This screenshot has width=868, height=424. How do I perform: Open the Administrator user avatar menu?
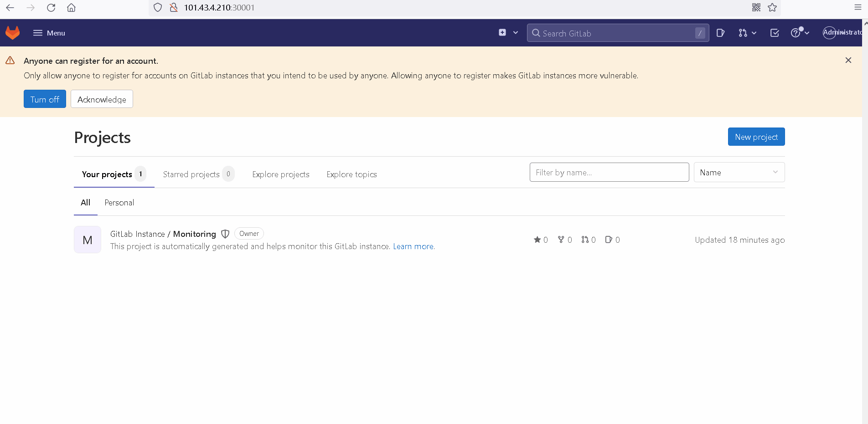842,32
